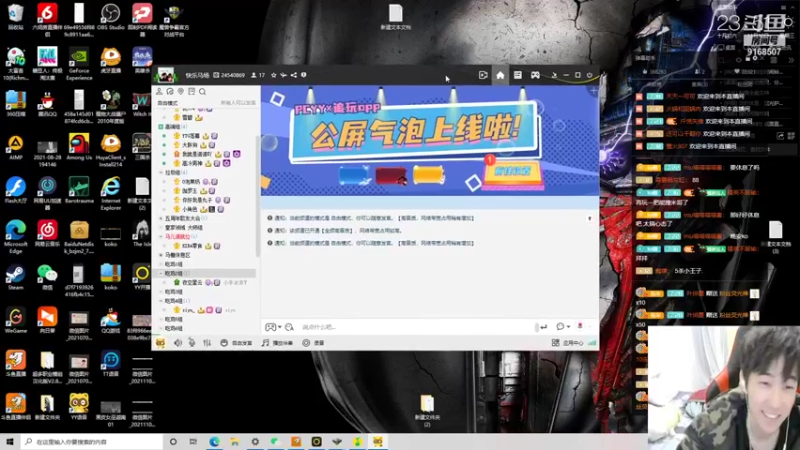Image resolution: width=800 pixels, height=450 pixels.
Task: Open the emoji controller icon in chat input bar
Action: click(270, 327)
